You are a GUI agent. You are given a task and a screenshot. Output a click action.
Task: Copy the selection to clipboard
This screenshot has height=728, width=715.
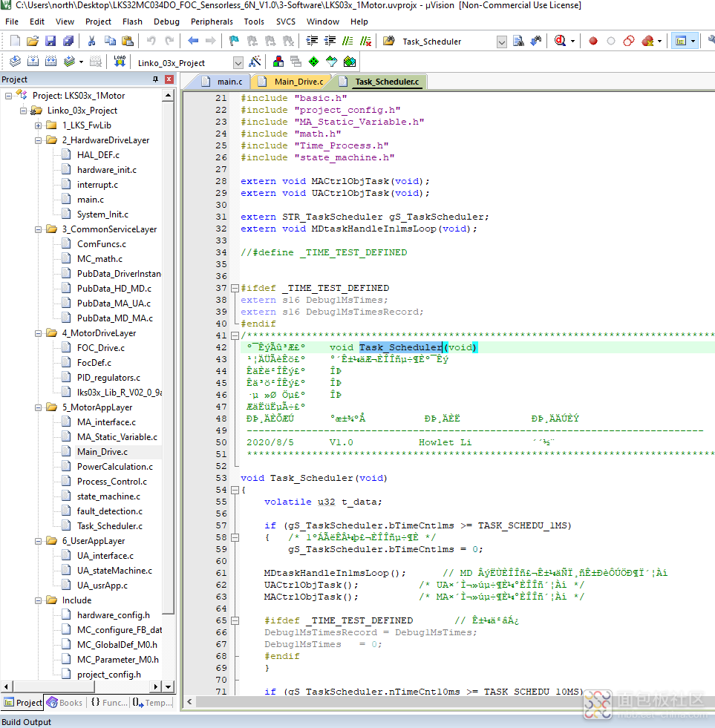tap(110, 41)
